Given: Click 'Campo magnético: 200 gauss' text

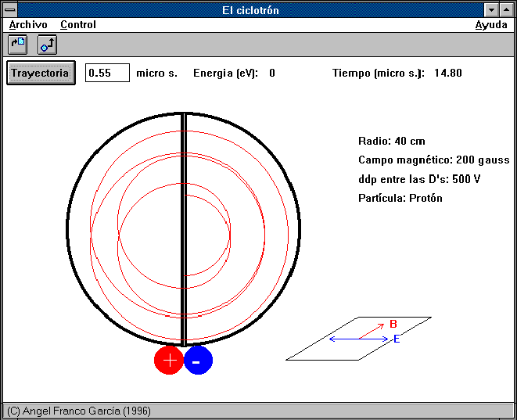Looking at the screenshot, I should (433, 160).
